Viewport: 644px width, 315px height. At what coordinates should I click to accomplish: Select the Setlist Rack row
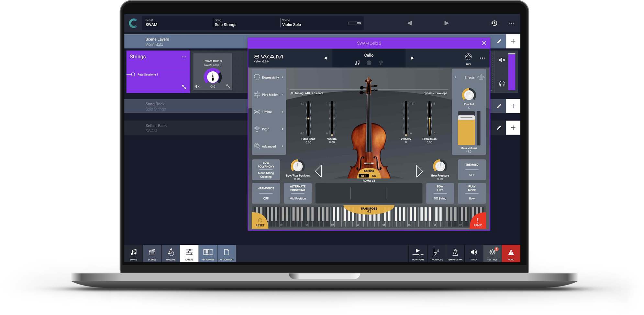186,128
